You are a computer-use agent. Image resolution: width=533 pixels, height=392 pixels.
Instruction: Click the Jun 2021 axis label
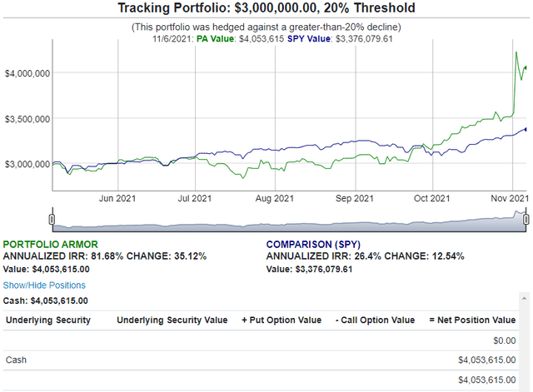pos(117,198)
